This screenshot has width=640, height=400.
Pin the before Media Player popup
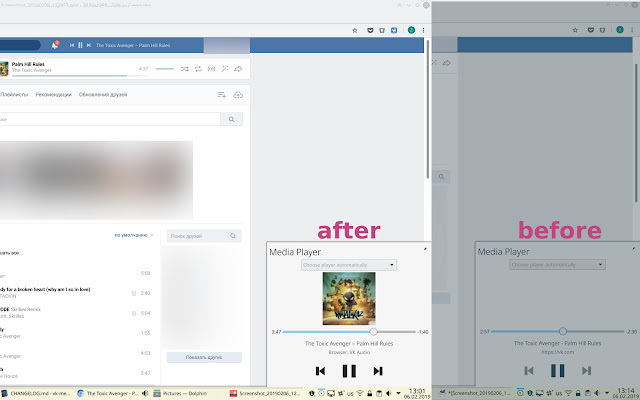click(634, 248)
